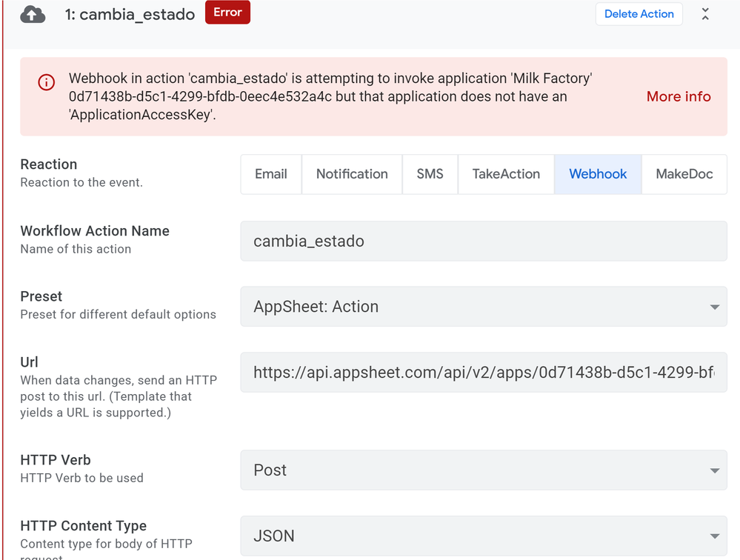Click the 'Url' label

pyautogui.click(x=30, y=362)
